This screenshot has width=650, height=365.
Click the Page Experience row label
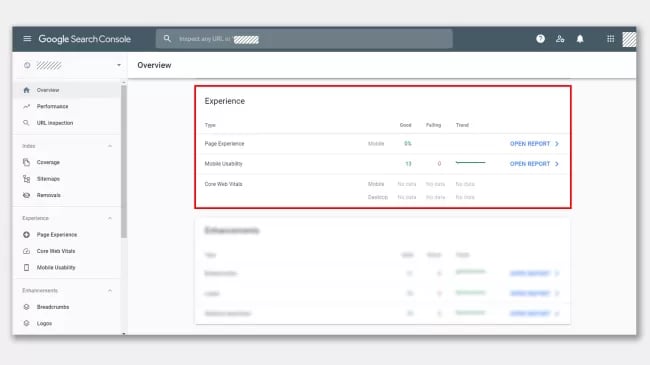(x=224, y=144)
